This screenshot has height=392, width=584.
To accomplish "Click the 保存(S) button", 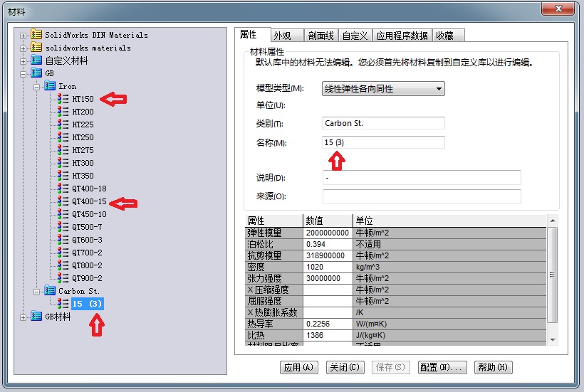I will click(391, 367).
